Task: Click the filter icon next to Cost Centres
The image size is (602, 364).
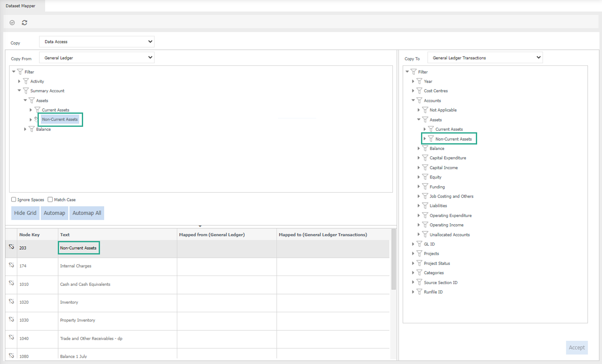Action: [x=419, y=91]
